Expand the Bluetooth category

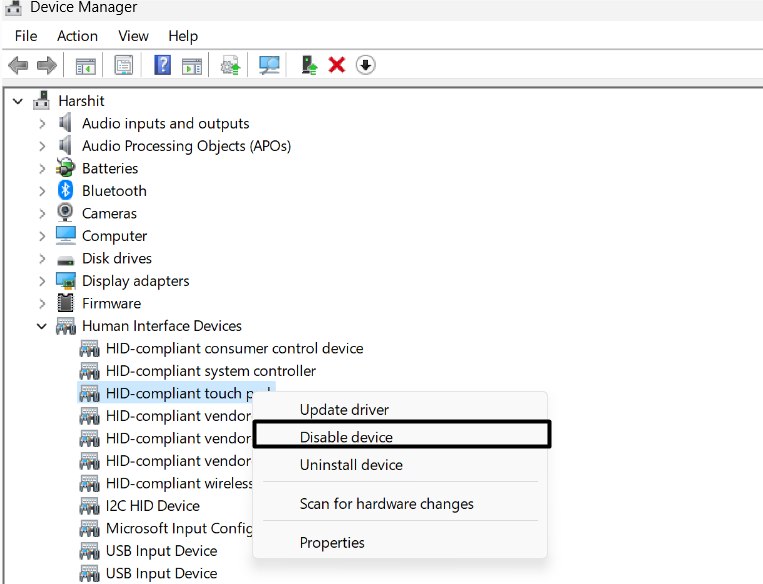pyautogui.click(x=42, y=191)
